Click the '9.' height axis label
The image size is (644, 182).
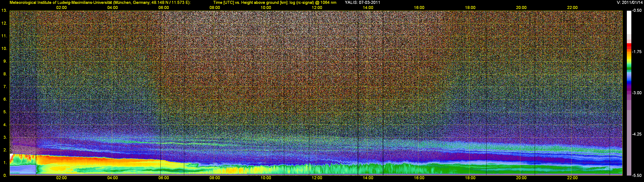(5, 61)
